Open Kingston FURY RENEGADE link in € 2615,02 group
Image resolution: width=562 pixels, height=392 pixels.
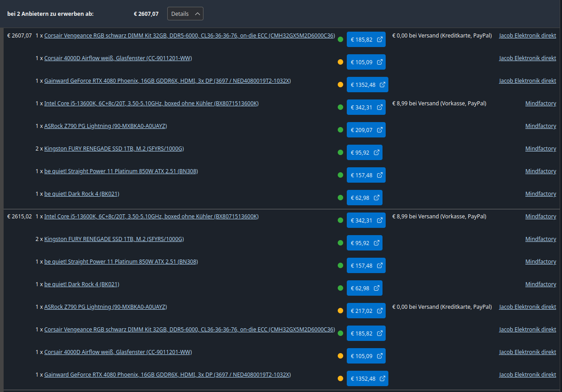pyautogui.click(x=114, y=239)
